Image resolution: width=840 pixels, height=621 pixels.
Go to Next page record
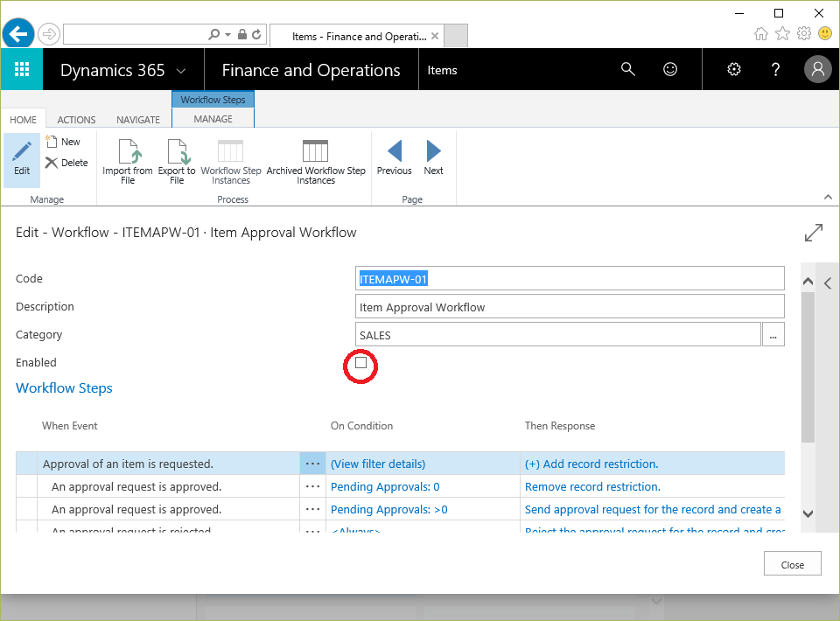[x=433, y=158]
